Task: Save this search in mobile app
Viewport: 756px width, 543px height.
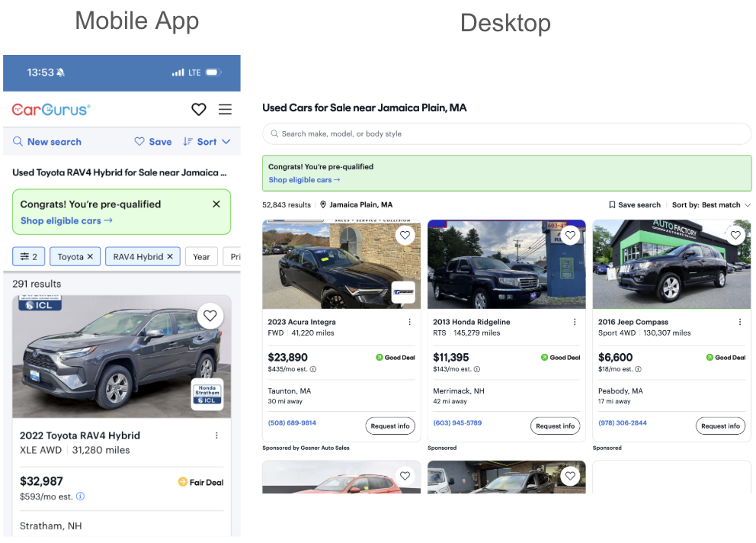Action: pyautogui.click(x=153, y=141)
